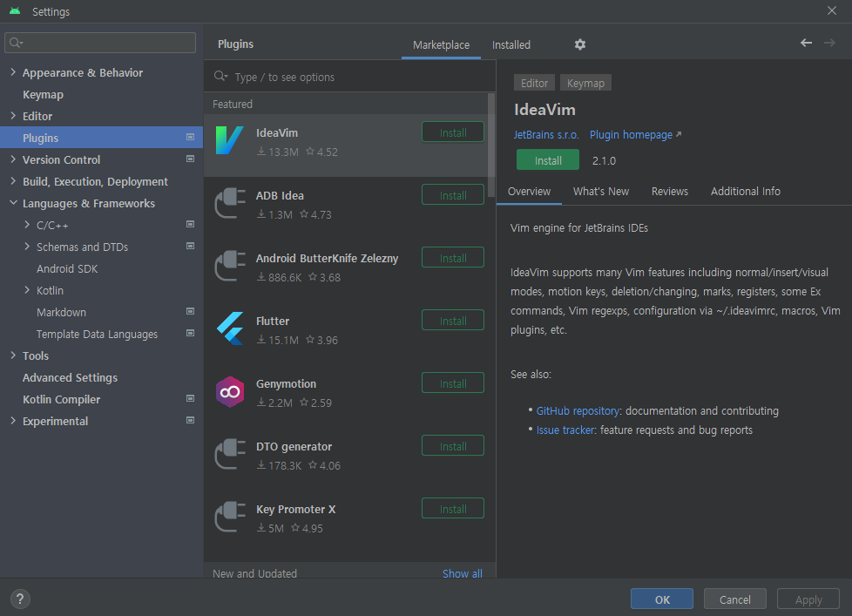Install IdeaVim from the details pane
The image size is (852, 616).
(x=548, y=160)
